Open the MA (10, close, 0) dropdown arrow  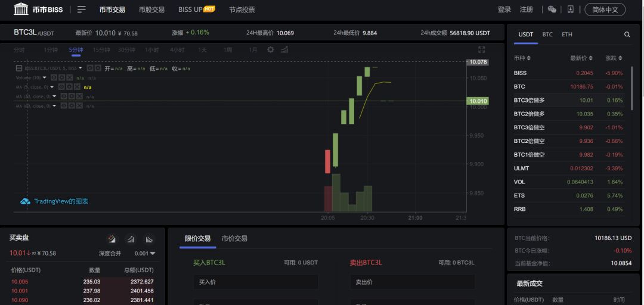click(x=54, y=97)
